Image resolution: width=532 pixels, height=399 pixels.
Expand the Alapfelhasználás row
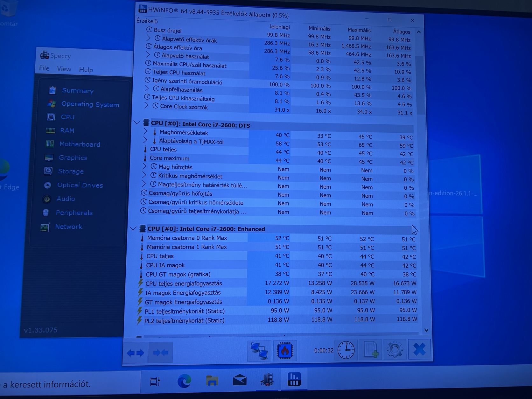[x=147, y=88]
